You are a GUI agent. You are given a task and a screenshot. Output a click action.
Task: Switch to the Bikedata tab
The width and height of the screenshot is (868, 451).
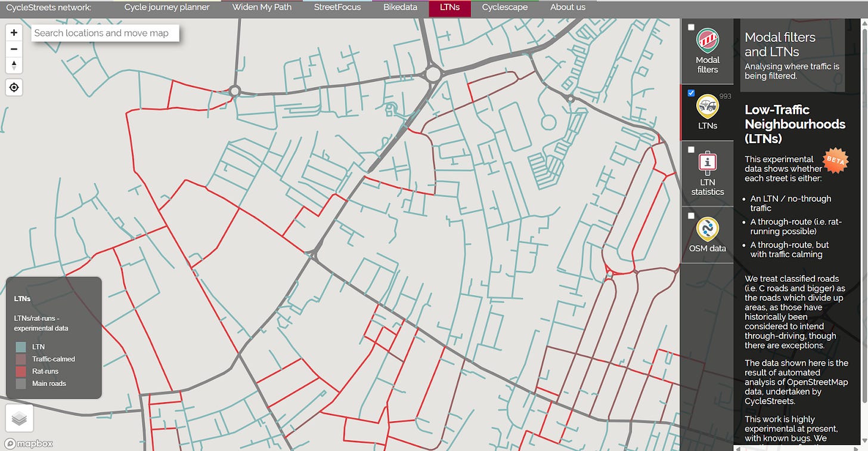[401, 8]
